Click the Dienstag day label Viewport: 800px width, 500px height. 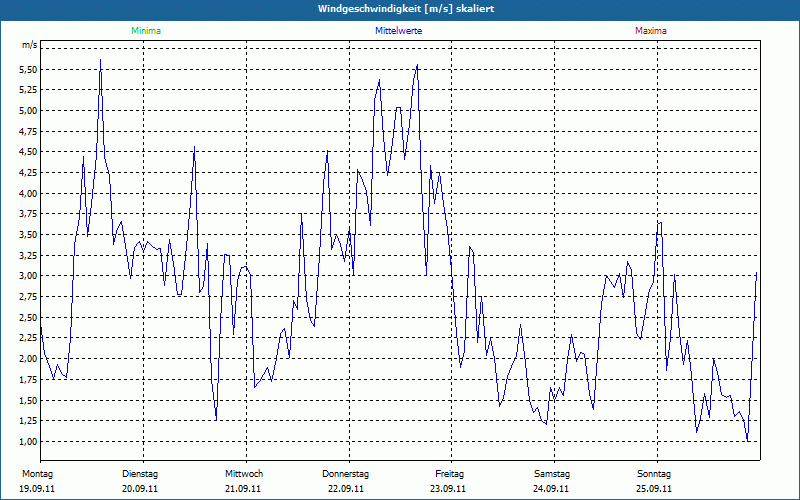pyautogui.click(x=140, y=474)
